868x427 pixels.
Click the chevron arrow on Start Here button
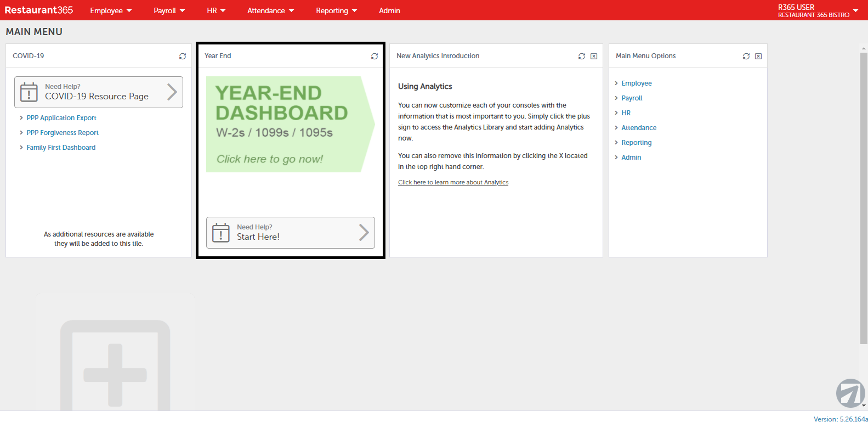pyautogui.click(x=364, y=232)
